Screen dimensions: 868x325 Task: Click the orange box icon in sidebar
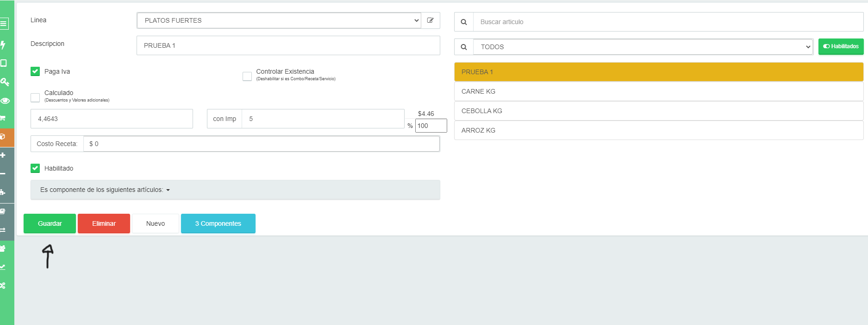(3, 137)
